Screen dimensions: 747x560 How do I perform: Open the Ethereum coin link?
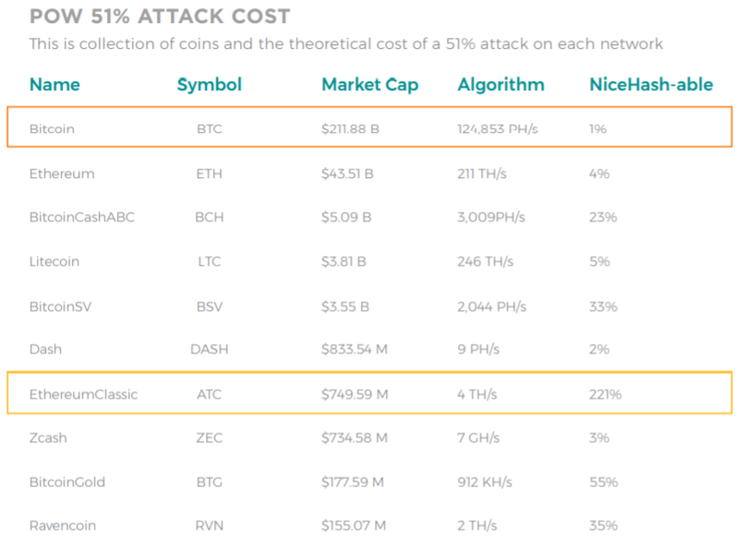[x=62, y=173]
